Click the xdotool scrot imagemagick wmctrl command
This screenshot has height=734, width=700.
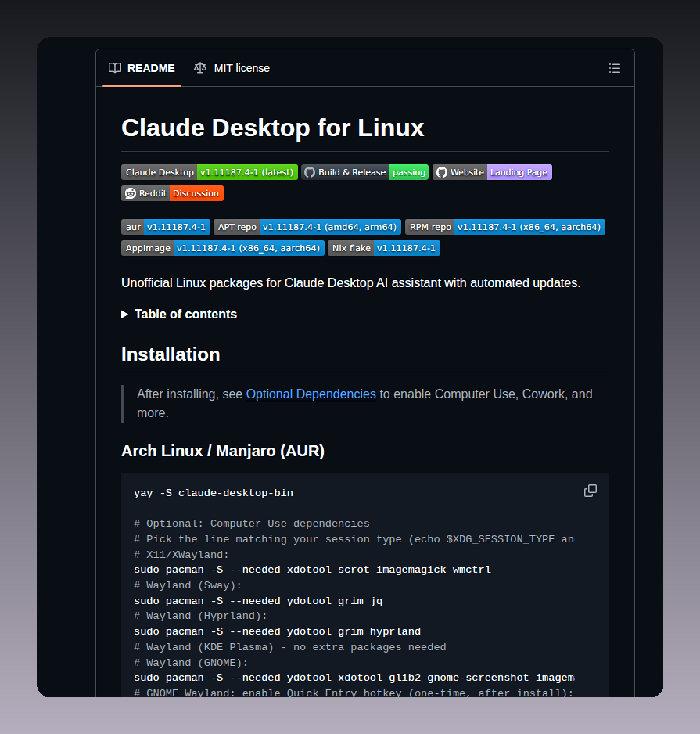[313, 570]
